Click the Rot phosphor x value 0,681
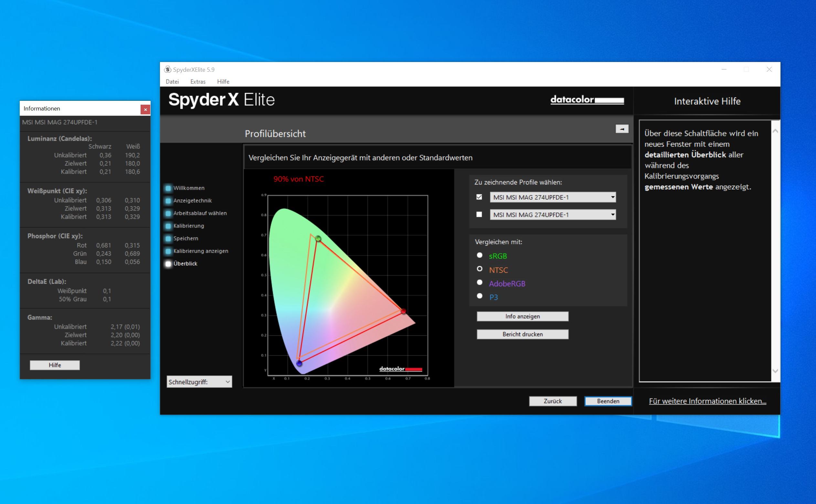Image resolution: width=816 pixels, height=504 pixels. (x=104, y=245)
